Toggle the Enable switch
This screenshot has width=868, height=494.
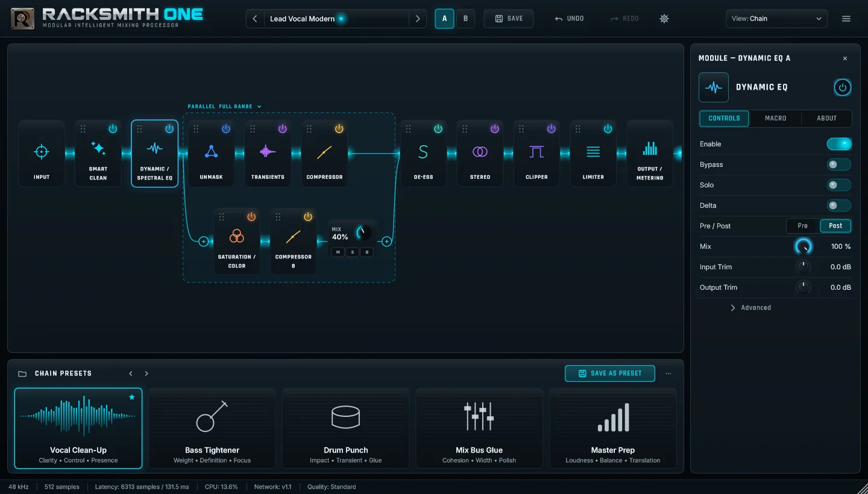coord(838,144)
